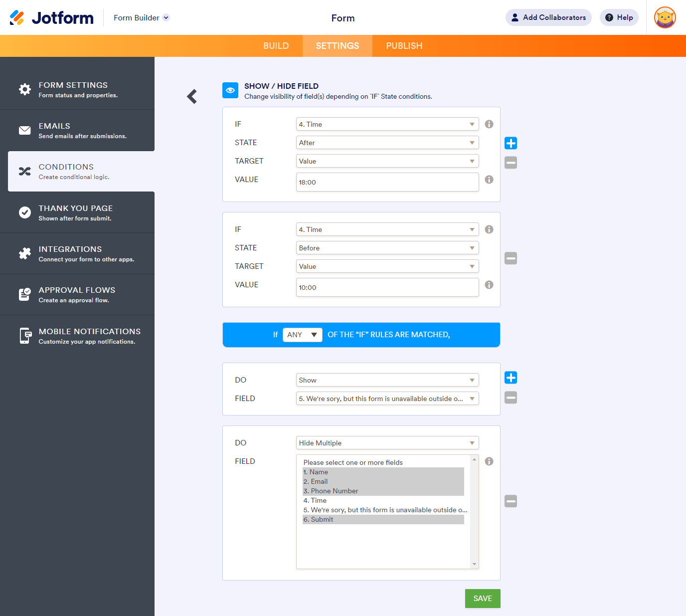Click the Conditions shuffle icon
Viewport: 686px width, 616px height.
coord(25,172)
